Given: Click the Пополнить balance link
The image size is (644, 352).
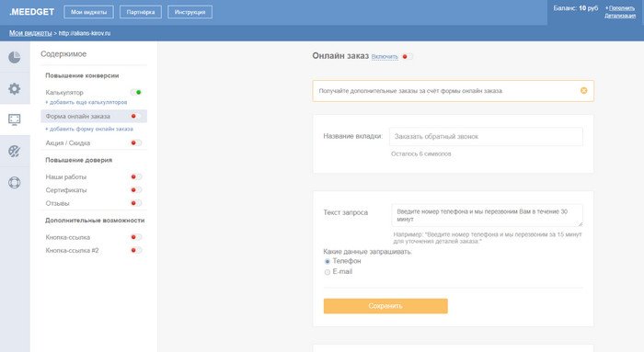Looking at the screenshot, I should (x=621, y=8).
